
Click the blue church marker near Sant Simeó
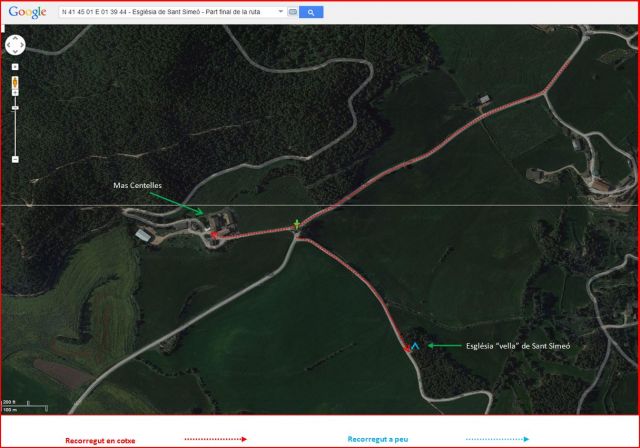415,346
